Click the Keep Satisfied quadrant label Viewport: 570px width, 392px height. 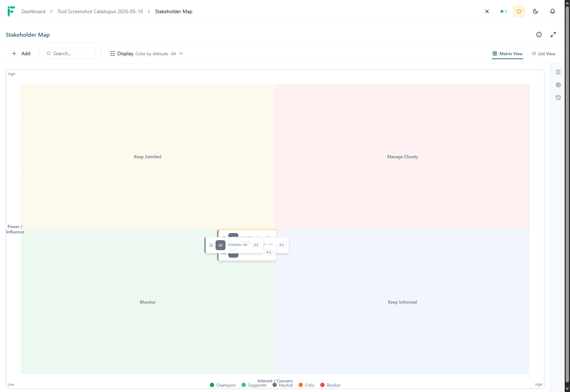[x=148, y=157]
